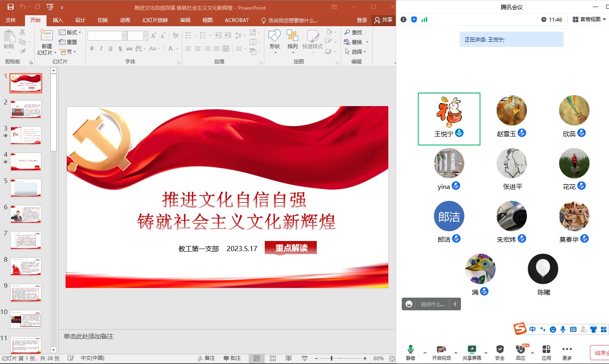Open Apps (应用) in meeting toolbar
609x364 pixels.
[x=546, y=352]
